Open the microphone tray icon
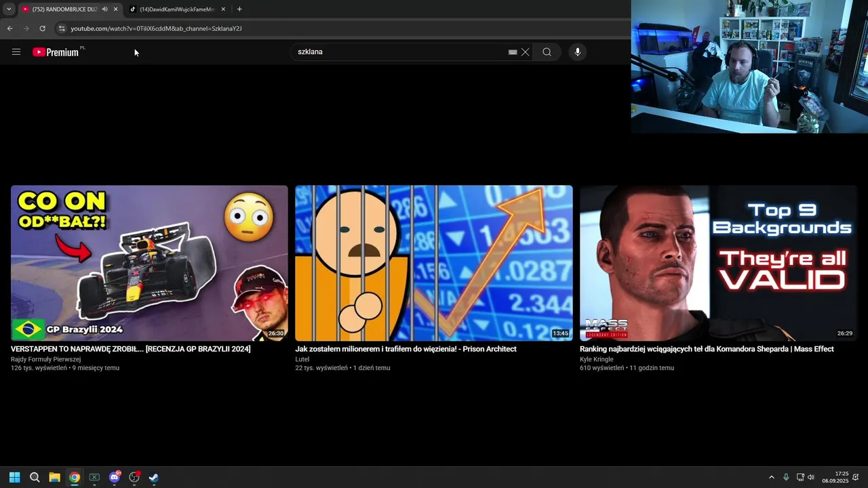 [x=786, y=477]
